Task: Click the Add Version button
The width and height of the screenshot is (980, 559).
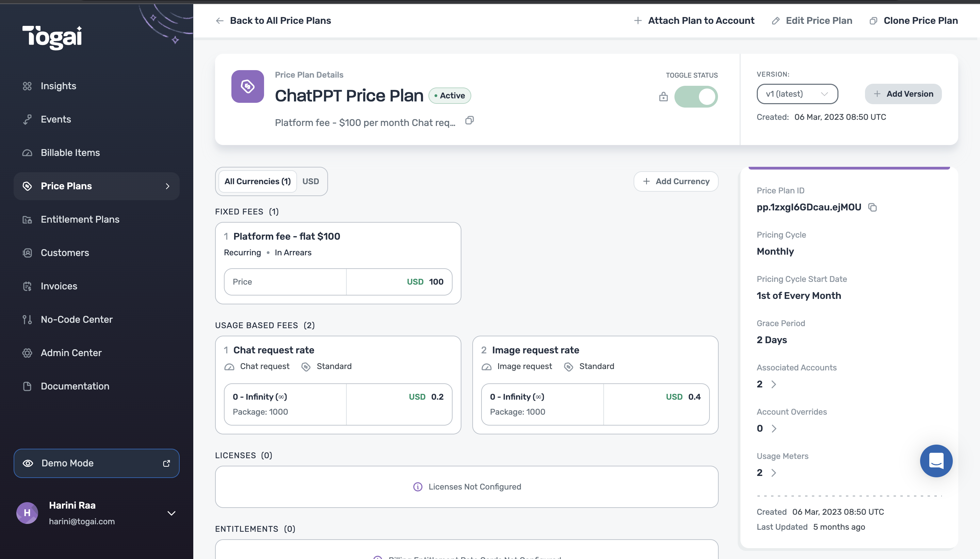Action: coord(903,94)
